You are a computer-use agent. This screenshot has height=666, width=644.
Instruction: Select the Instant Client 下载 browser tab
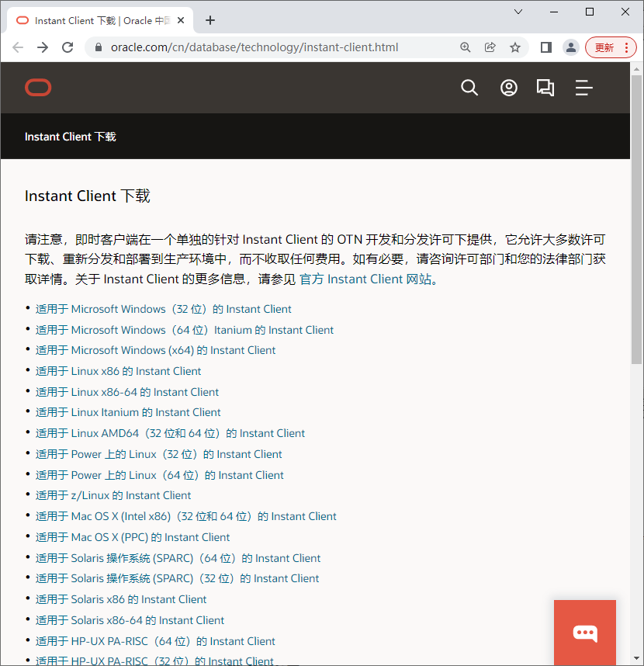coord(100,20)
